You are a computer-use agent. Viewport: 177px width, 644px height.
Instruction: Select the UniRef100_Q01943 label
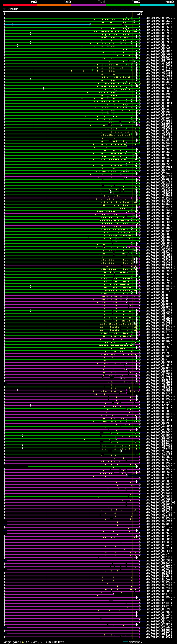tap(159, 94)
